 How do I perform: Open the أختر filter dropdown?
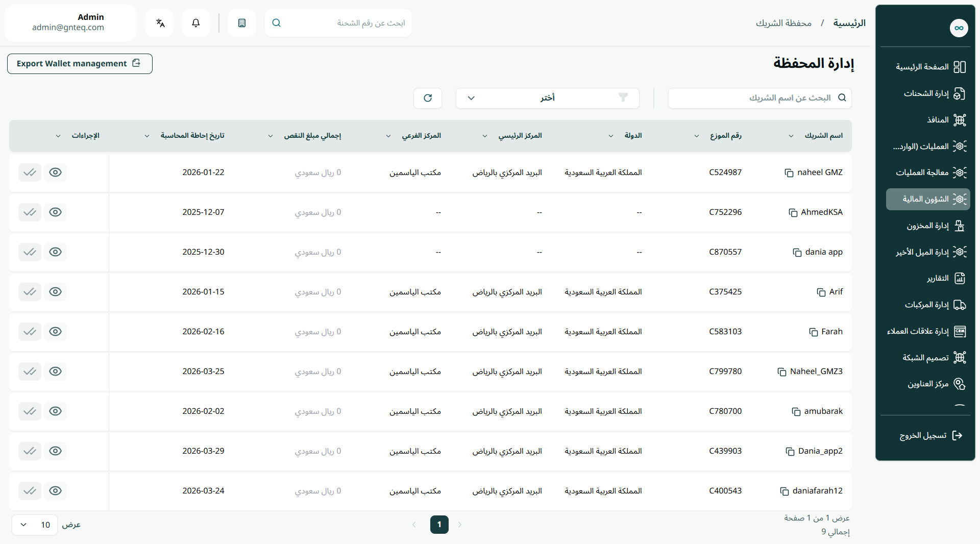click(547, 98)
